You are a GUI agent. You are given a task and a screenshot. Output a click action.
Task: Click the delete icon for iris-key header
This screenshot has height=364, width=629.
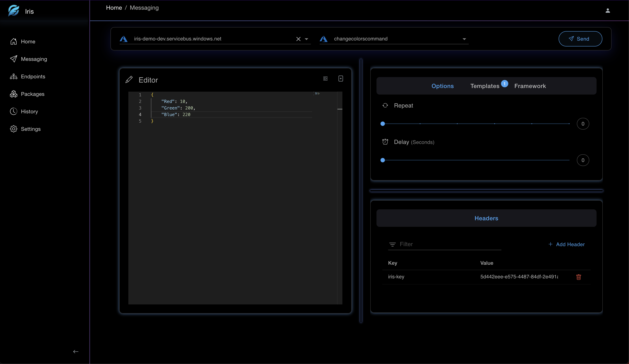click(x=579, y=277)
